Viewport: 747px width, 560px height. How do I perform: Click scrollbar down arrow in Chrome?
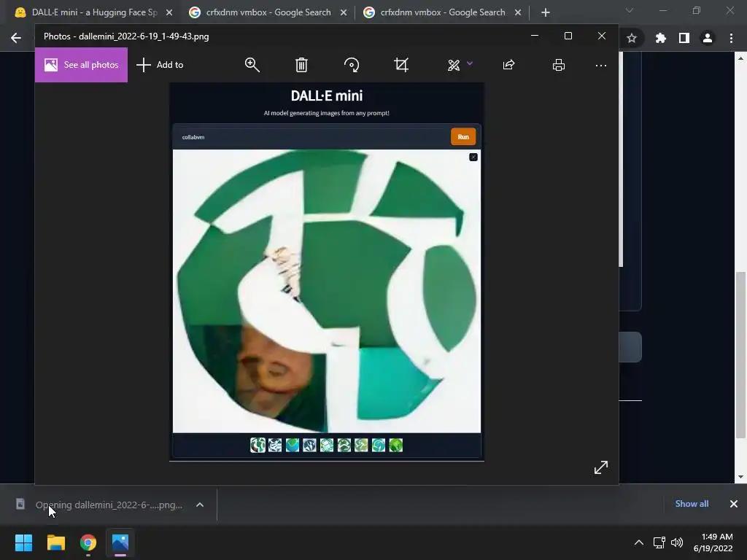[740, 477]
